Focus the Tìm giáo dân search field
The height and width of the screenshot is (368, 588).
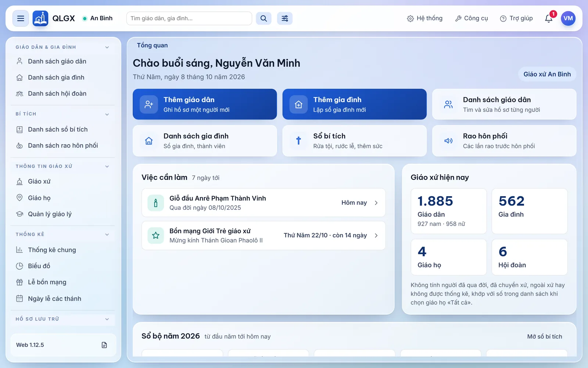pos(189,18)
